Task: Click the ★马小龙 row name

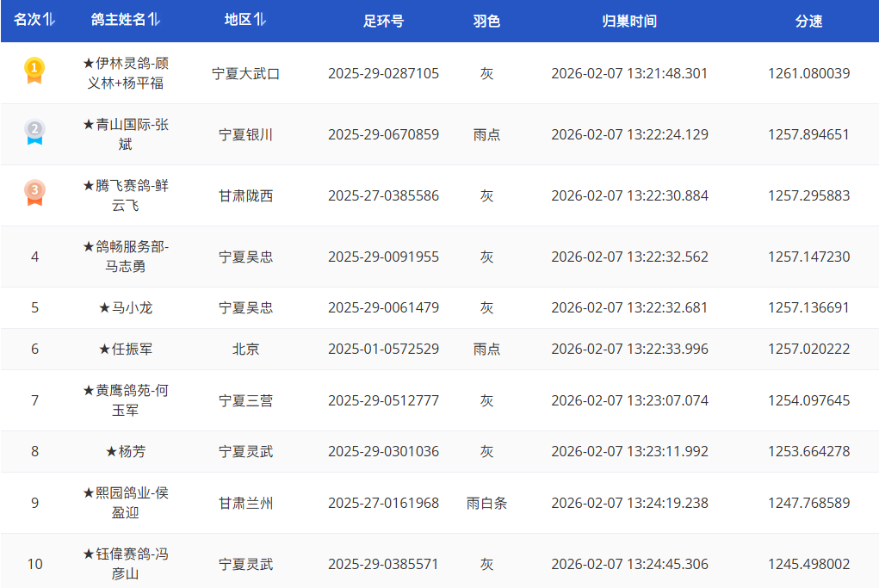Action: [126, 307]
